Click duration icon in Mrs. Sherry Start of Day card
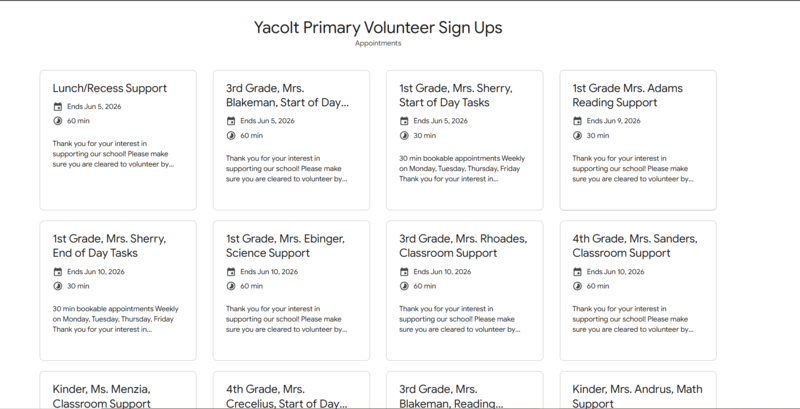The width and height of the screenshot is (800, 409). pyautogui.click(x=405, y=136)
